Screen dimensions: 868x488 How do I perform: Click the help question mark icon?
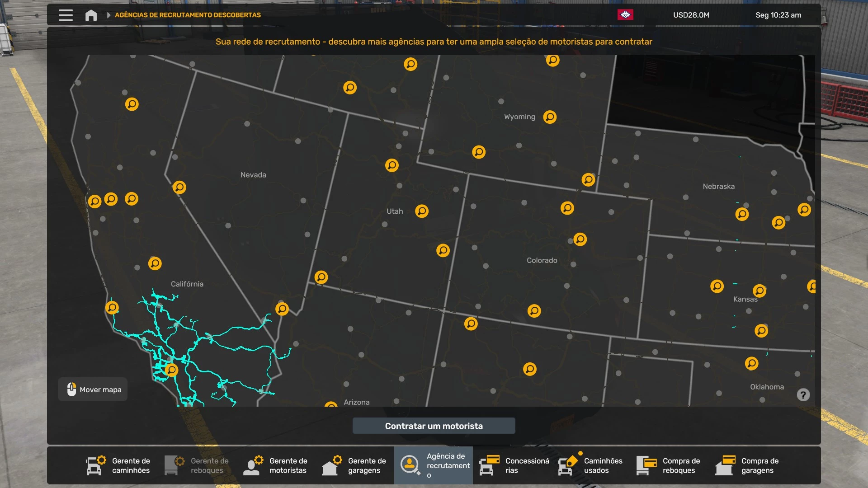click(803, 395)
